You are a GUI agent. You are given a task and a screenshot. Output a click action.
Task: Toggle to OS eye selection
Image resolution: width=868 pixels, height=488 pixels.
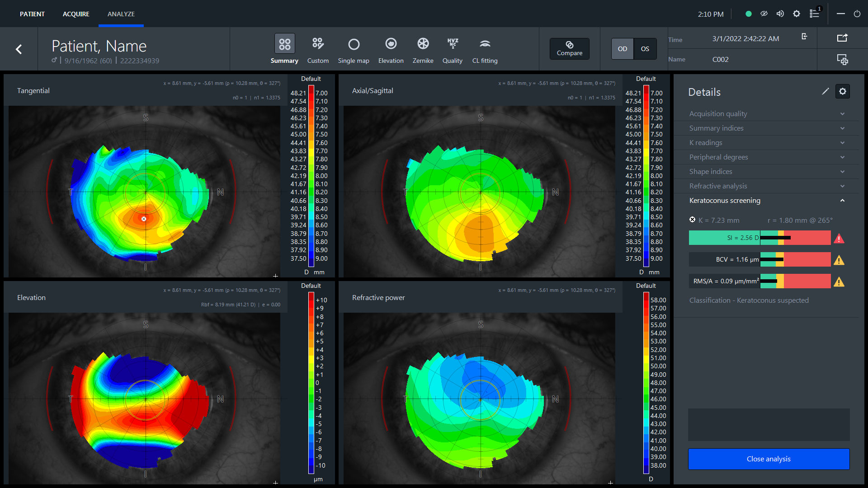point(644,48)
